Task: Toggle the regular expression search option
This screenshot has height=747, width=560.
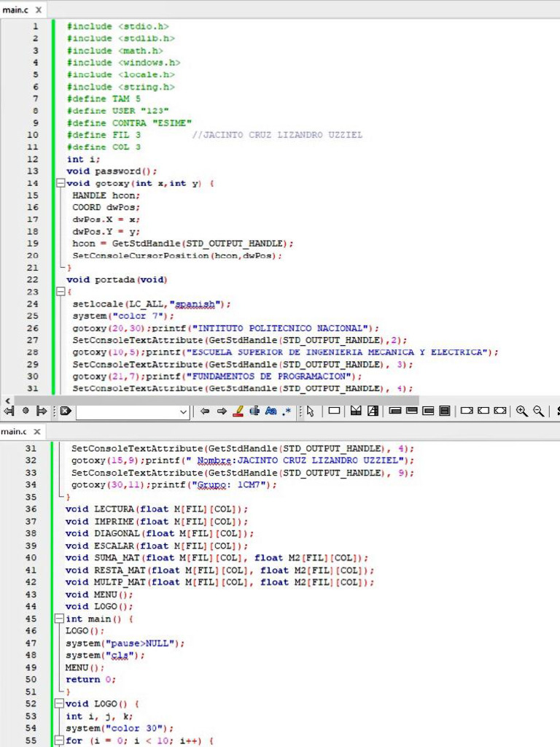Action: coord(287,411)
